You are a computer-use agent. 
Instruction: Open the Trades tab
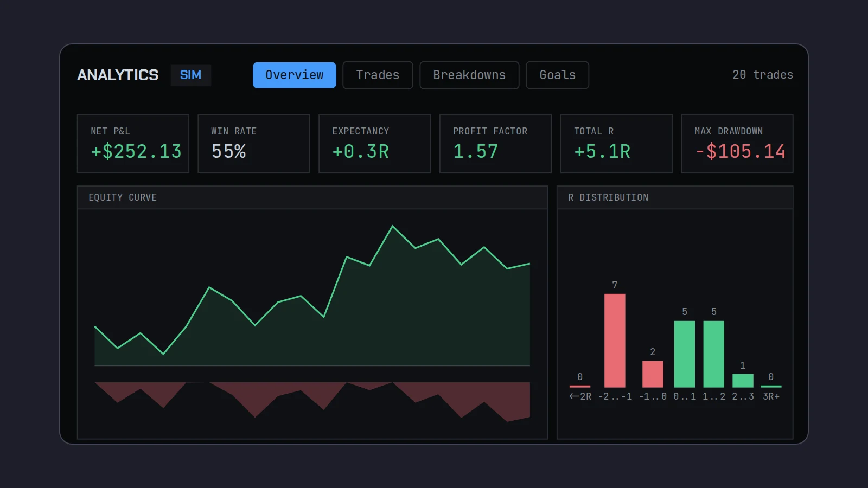coord(378,75)
